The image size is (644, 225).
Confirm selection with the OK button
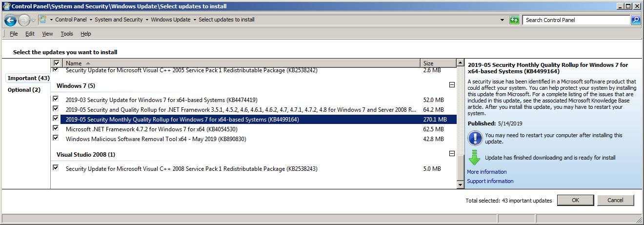point(575,200)
